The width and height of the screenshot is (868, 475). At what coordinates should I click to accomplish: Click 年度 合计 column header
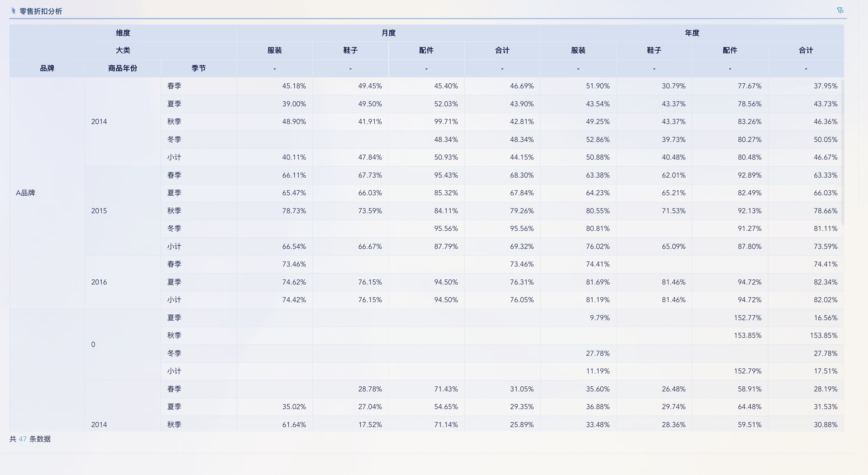coord(806,51)
